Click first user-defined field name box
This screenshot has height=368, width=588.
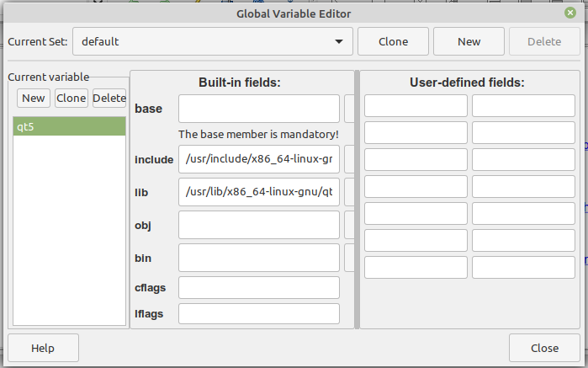tap(416, 105)
